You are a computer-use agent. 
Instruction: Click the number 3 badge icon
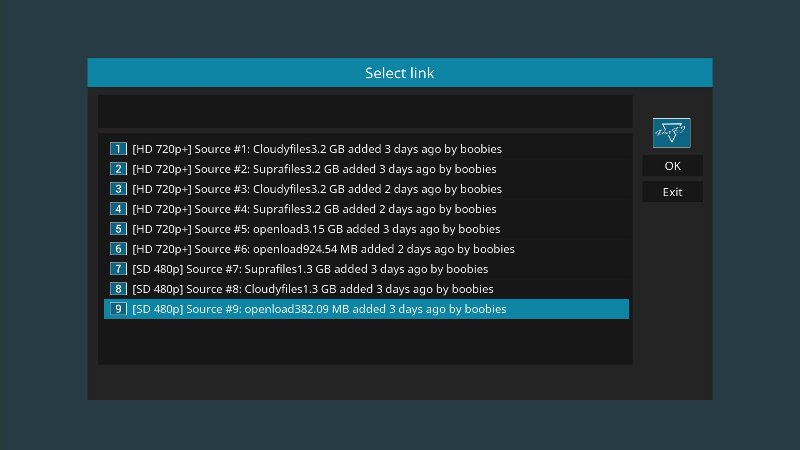tap(118, 189)
